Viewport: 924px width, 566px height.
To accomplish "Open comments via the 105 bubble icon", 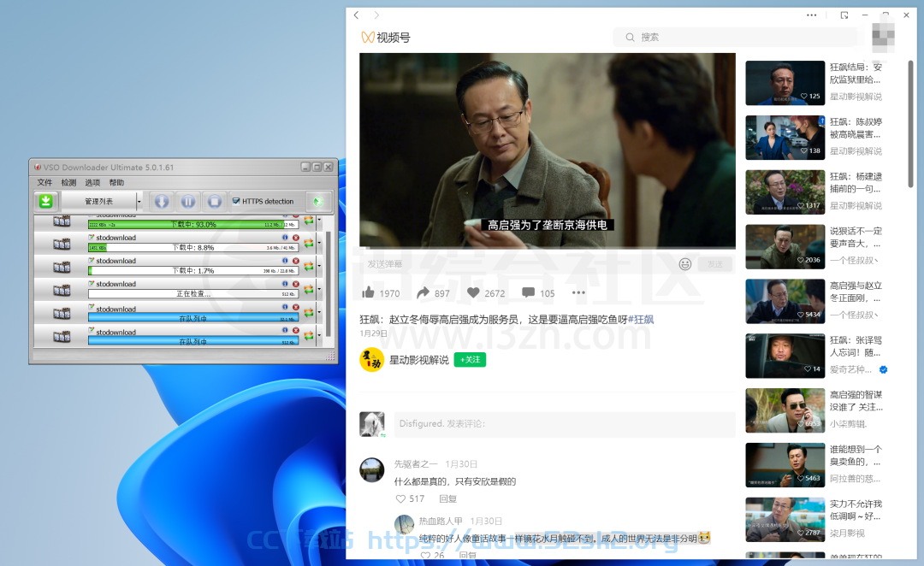I will click(528, 292).
